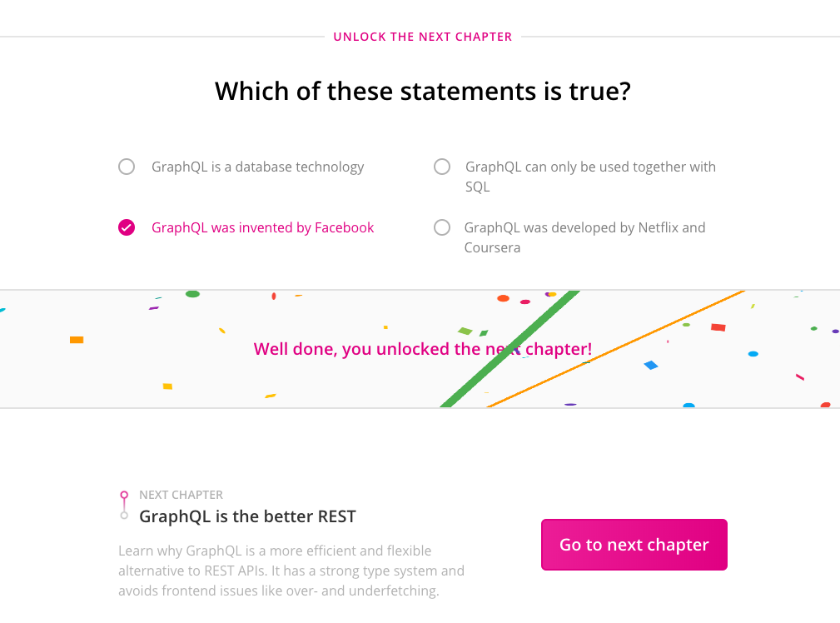Screen dimensions: 840x623
Task: Choose radio 'GraphQL can only be used with SQL'
Action: tap(442, 167)
